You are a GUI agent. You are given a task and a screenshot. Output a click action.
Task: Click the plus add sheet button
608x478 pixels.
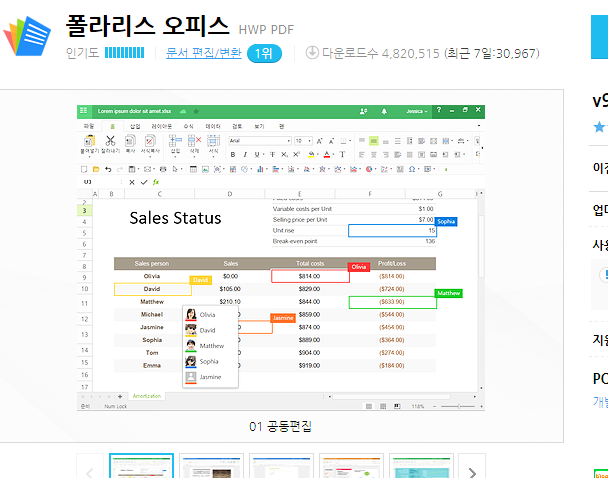click(x=120, y=396)
